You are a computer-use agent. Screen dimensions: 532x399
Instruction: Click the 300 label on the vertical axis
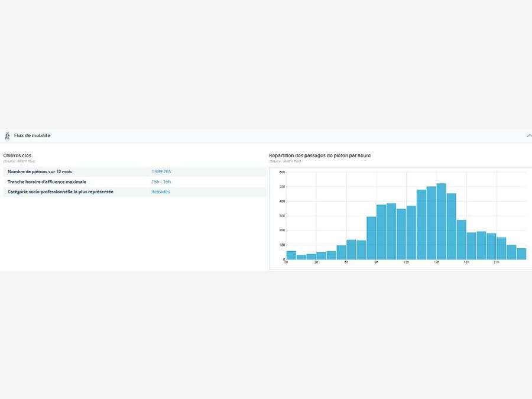coord(282,216)
